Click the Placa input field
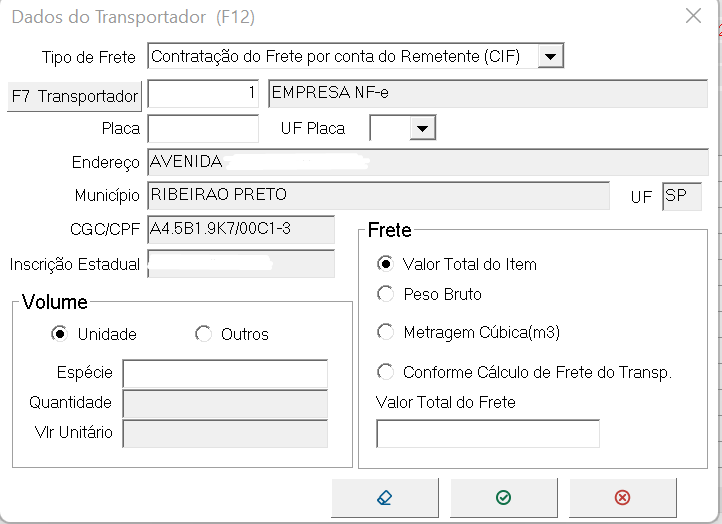Screen dimensions: 722x524 tap(203, 128)
